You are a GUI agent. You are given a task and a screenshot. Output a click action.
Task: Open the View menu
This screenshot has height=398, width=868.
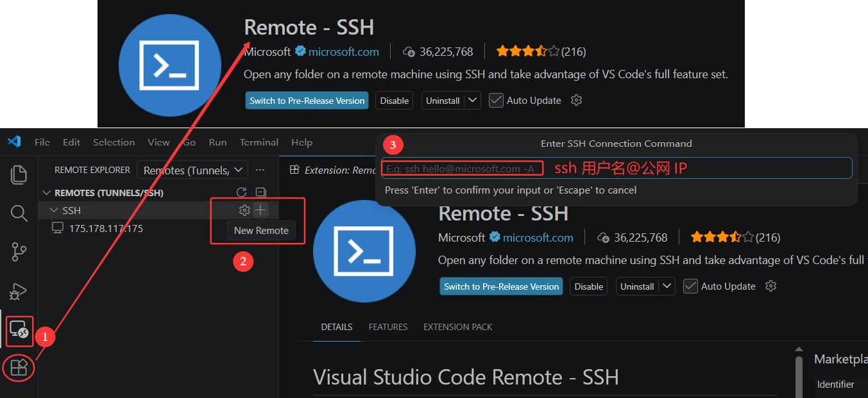click(x=158, y=142)
